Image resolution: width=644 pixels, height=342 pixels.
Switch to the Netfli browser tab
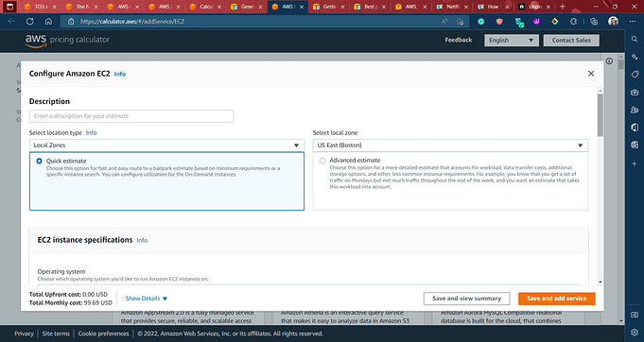tap(451, 7)
